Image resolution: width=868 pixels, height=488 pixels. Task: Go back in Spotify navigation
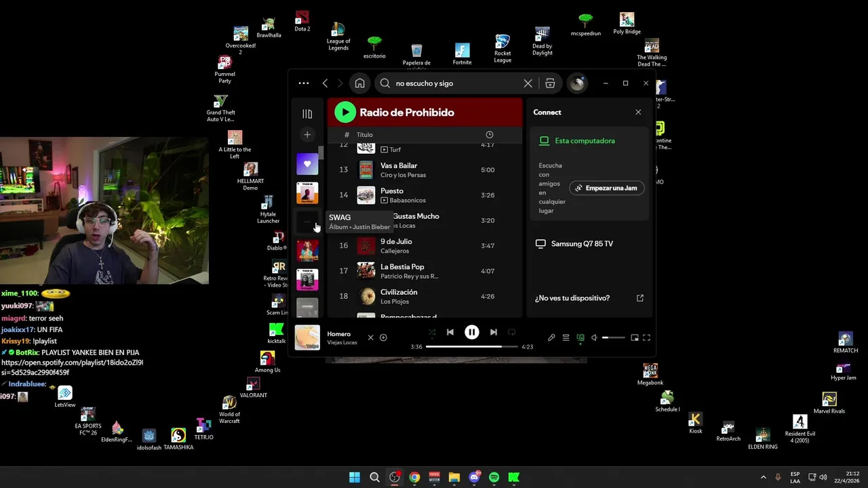(x=325, y=83)
